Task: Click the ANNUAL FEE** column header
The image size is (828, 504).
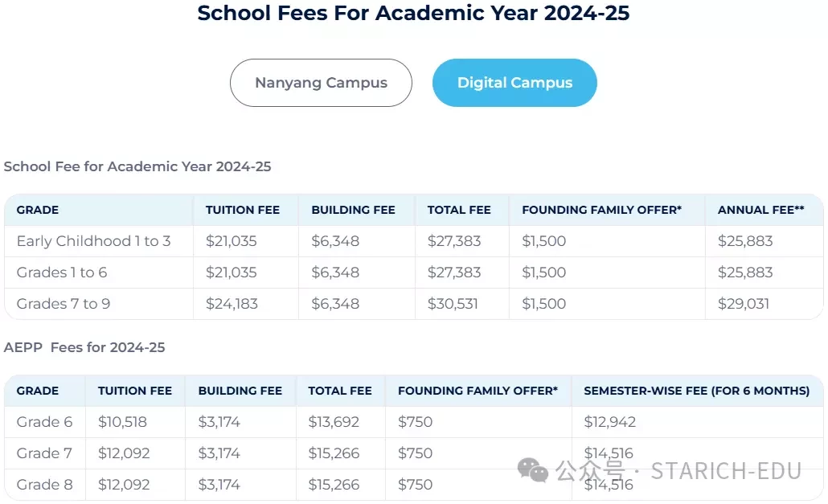Action: (x=760, y=210)
